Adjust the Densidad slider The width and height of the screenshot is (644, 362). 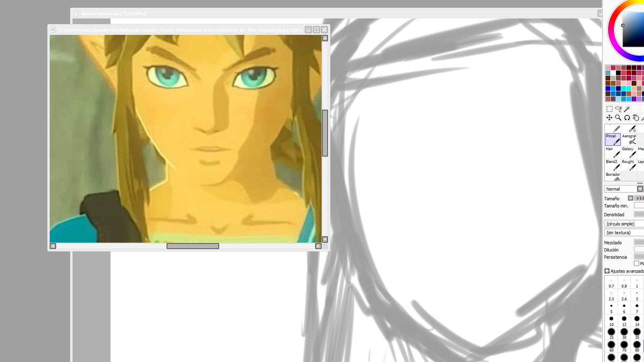(x=639, y=214)
